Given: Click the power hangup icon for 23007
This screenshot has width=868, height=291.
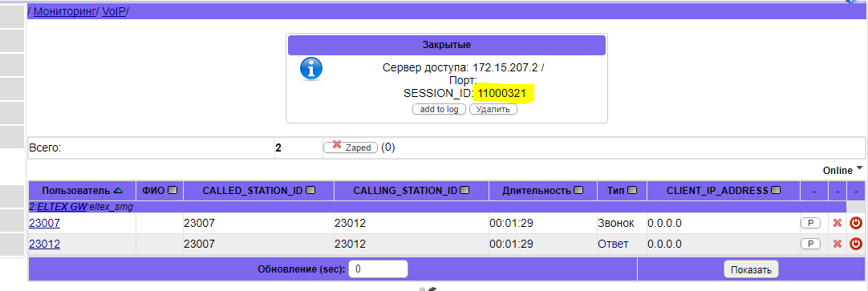Looking at the screenshot, I should click(x=856, y=223).
